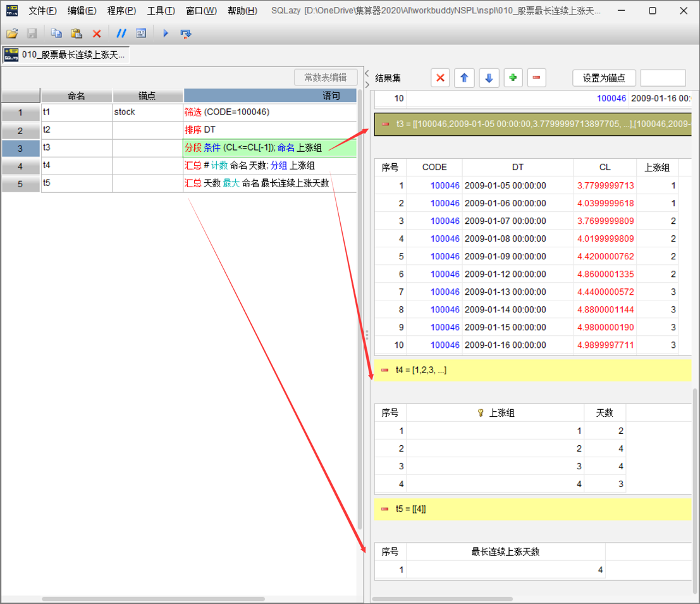This screenshot has height=604, width=700.
Task: Toggle comment with the blue slashes icon
Action: 121,34
